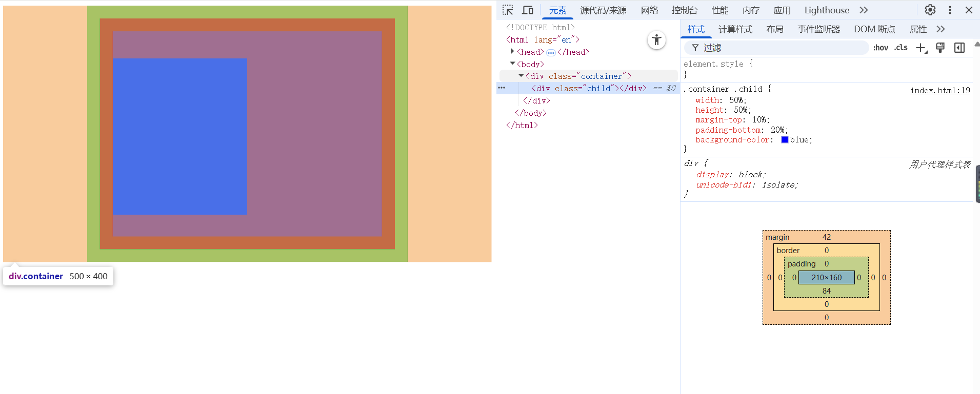Click the div.container size tooltip

coord(58,276)
